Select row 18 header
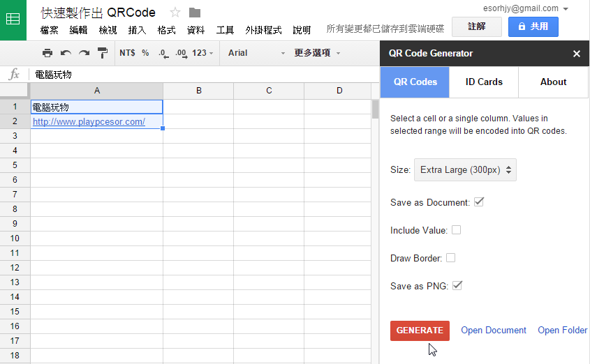Screen dimensions: 590x364 (15, 356)
